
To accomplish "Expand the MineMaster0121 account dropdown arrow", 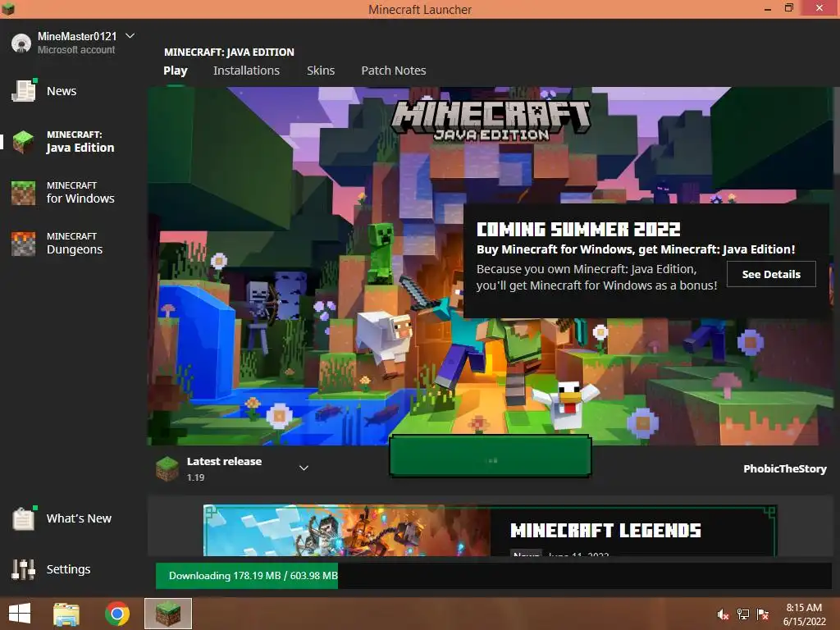I will (130, 36).
